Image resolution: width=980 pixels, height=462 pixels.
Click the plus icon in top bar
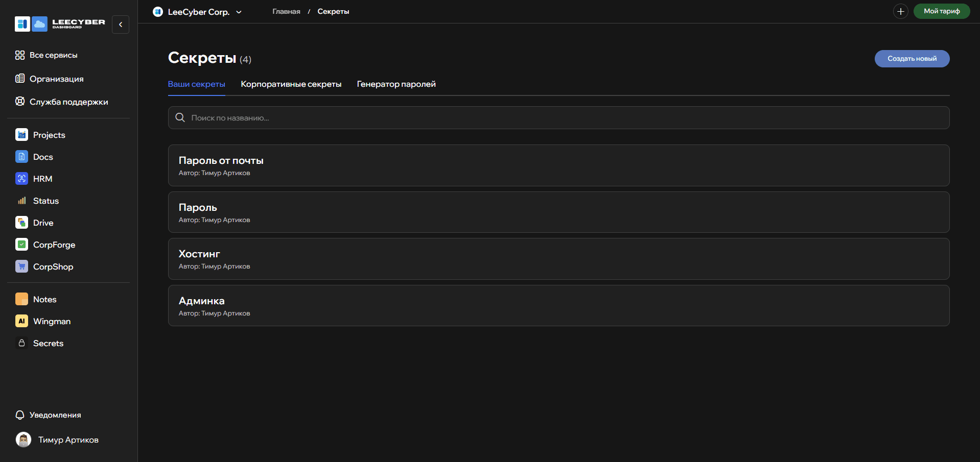[x=900, y=11]
